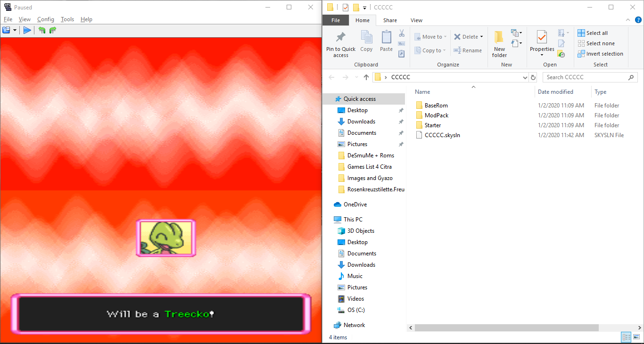The height and width of the screenshot is (344, 644).
Task: Click the Copy path icon
Action: tap(402, 44)
